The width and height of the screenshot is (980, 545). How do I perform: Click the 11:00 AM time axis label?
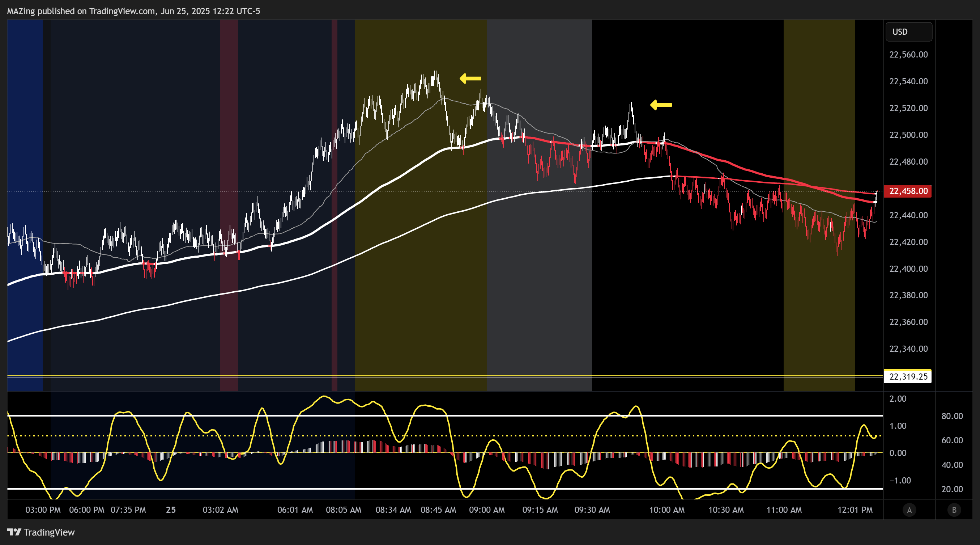pyautogui.click(x=784, y=510)
